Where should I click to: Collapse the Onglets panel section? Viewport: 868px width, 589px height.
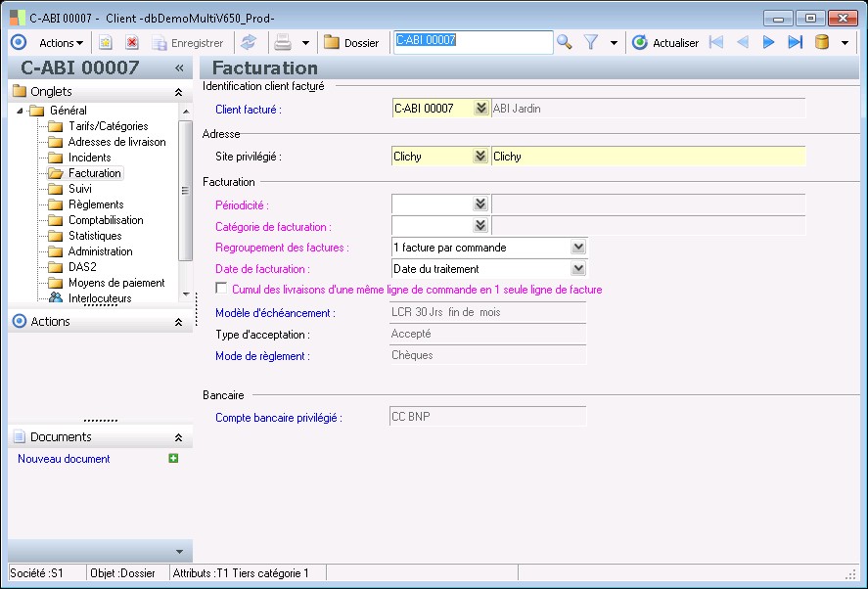tap(177, 91)
